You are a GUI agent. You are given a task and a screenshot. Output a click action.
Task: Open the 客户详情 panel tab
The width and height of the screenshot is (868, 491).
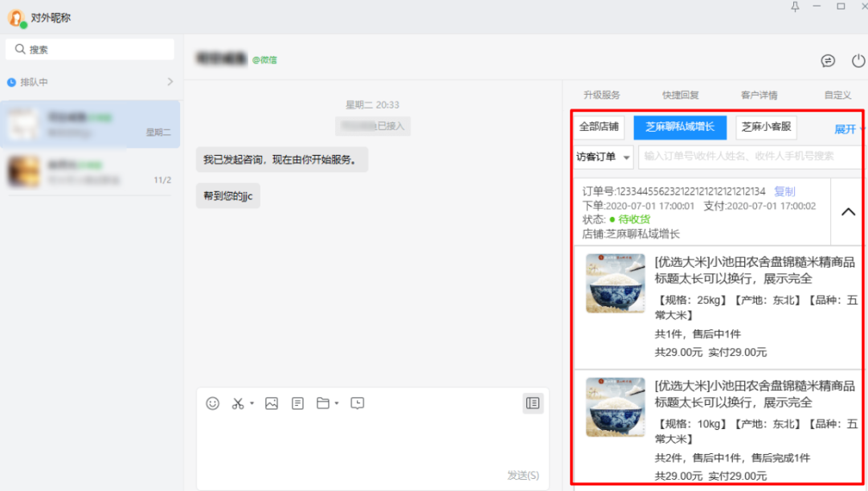point(759,94)
